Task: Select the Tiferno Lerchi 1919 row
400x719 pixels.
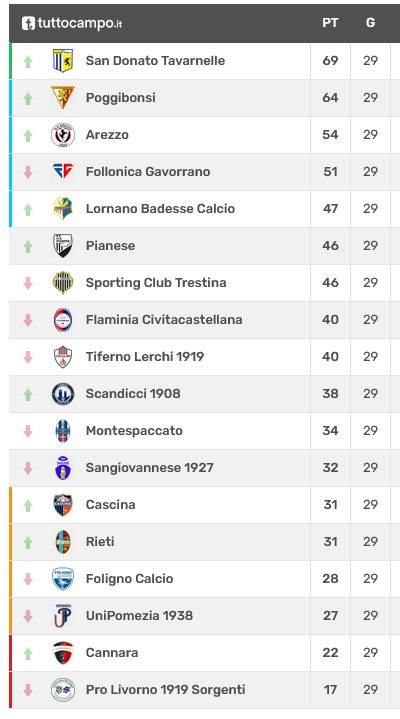Action: pyautogui.click(x=205, y=357)
